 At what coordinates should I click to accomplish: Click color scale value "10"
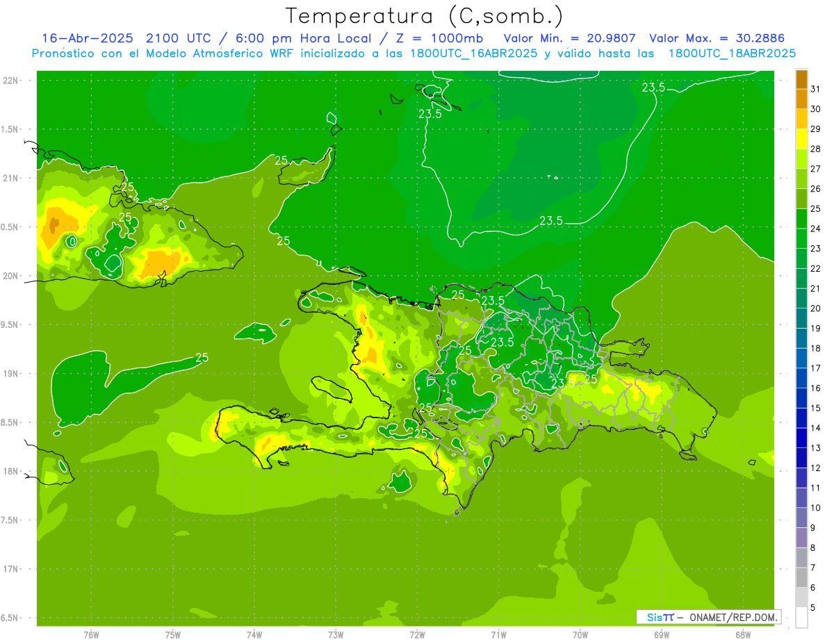pos(817,508)
